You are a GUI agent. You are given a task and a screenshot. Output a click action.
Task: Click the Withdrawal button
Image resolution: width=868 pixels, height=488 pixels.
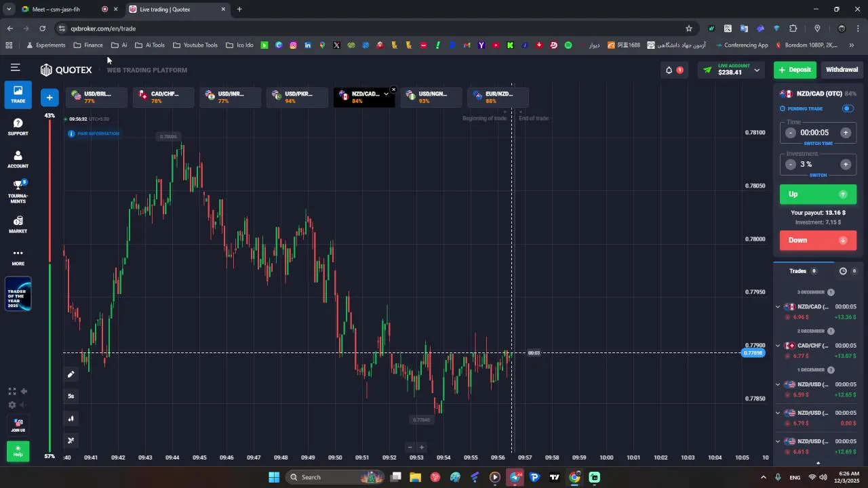(842, 70)
